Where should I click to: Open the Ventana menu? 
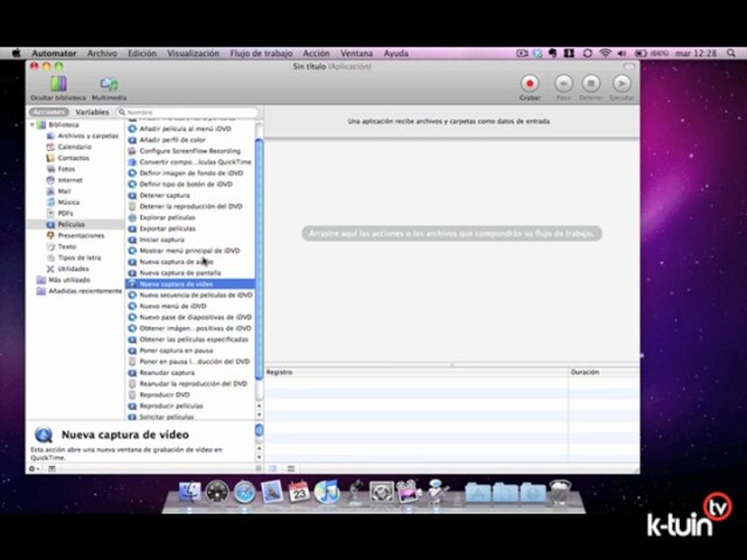356,54
